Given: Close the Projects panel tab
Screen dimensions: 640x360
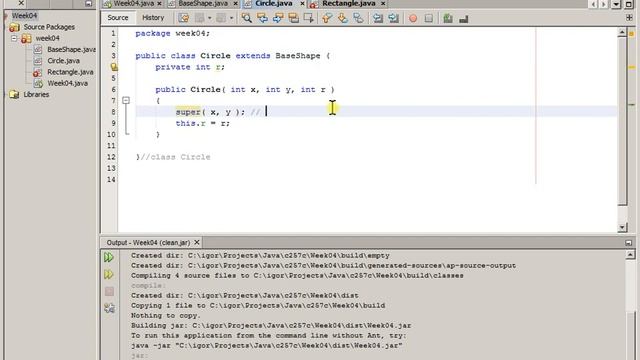Looking at the screenshot, I should tap(21, 3).
